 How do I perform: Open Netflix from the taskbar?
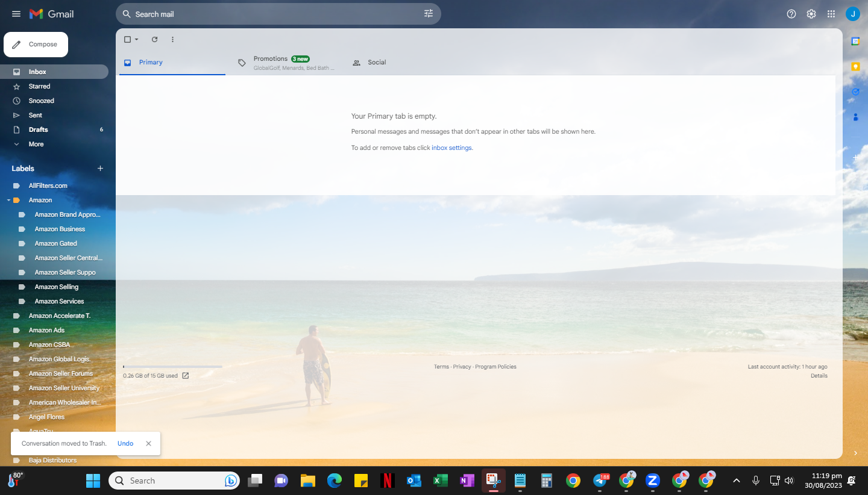click(387, 481)
